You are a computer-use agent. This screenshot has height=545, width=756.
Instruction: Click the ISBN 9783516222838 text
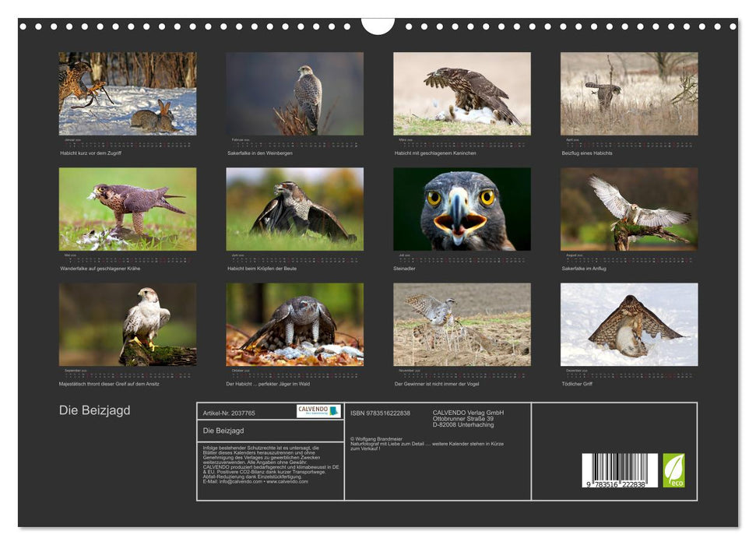(380, 413)
